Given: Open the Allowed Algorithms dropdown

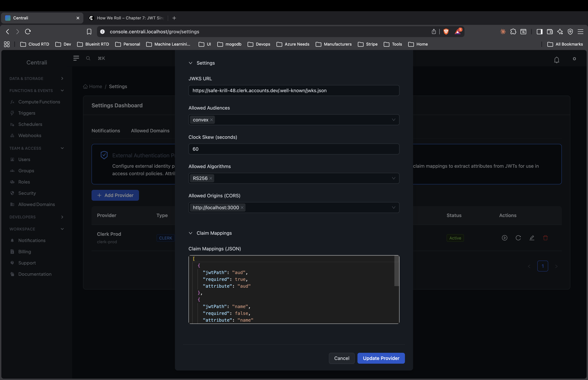Looking at the screenshot, I should pos(393,178).
